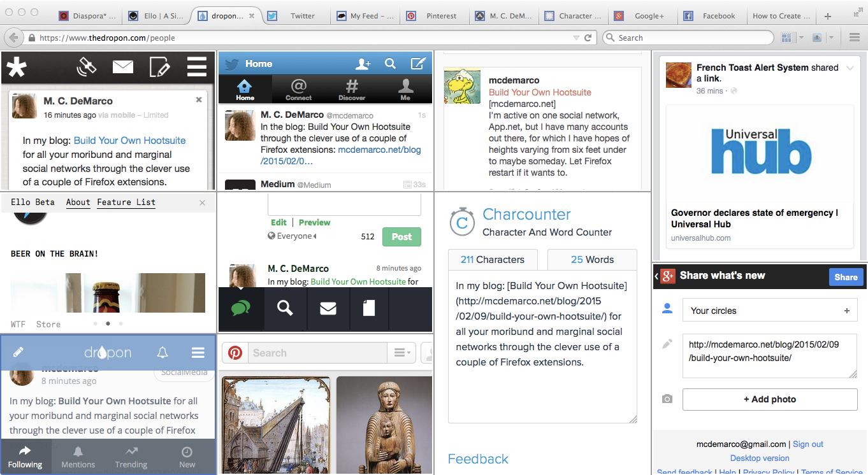Screen dimensions: 868x475
Task: Compose a new Diaspora post
Action: click(x=159, y=67)
